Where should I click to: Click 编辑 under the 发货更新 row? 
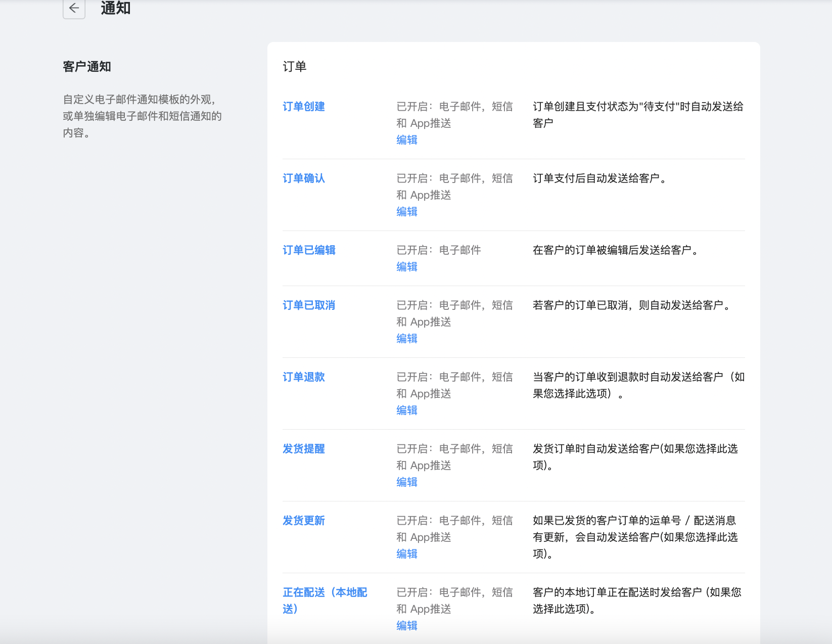[407, 554]
